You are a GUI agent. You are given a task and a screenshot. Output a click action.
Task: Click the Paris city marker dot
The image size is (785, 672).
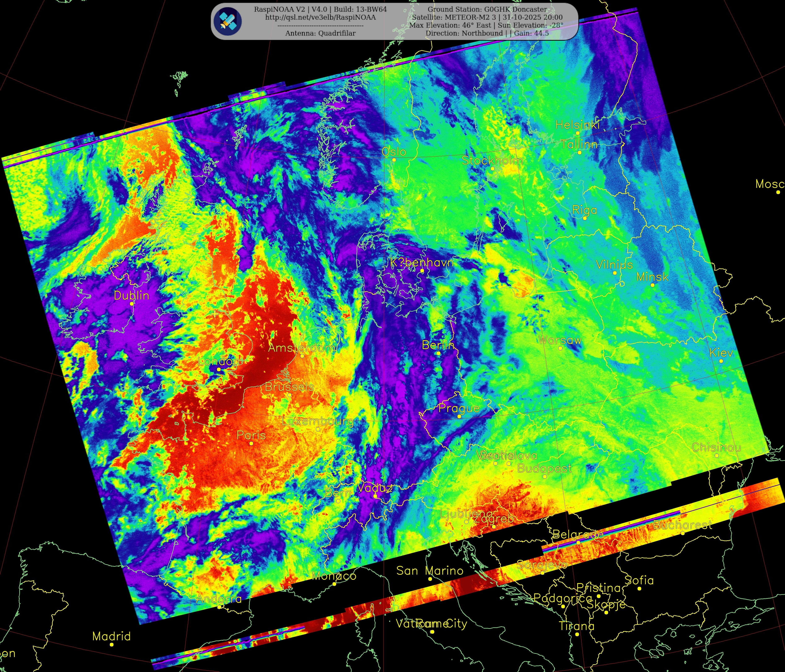pos(251,443)
